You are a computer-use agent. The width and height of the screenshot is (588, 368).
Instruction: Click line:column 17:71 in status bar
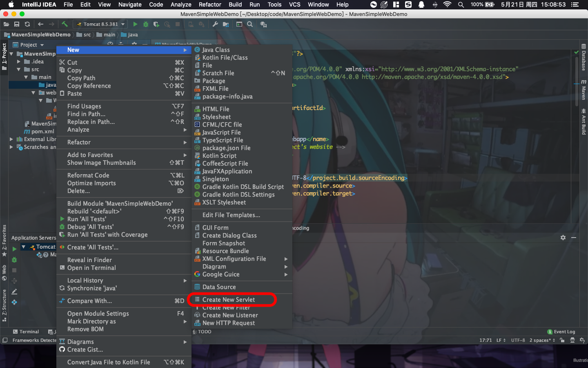486,340
